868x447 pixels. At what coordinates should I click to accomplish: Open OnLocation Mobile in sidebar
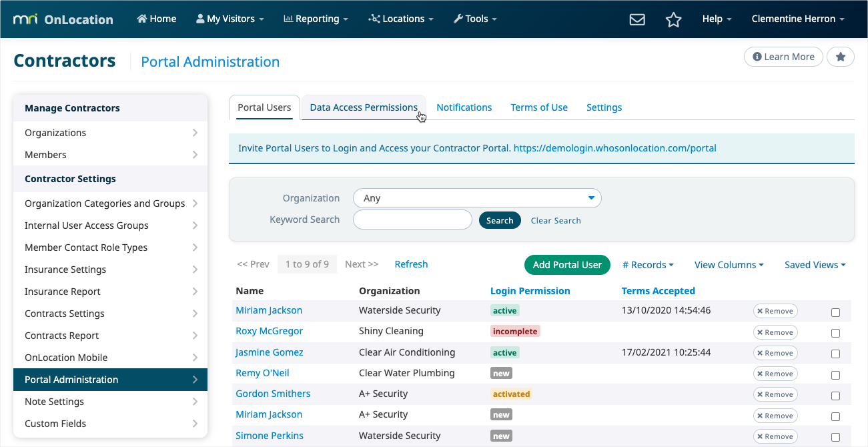[x=110, y=358]
